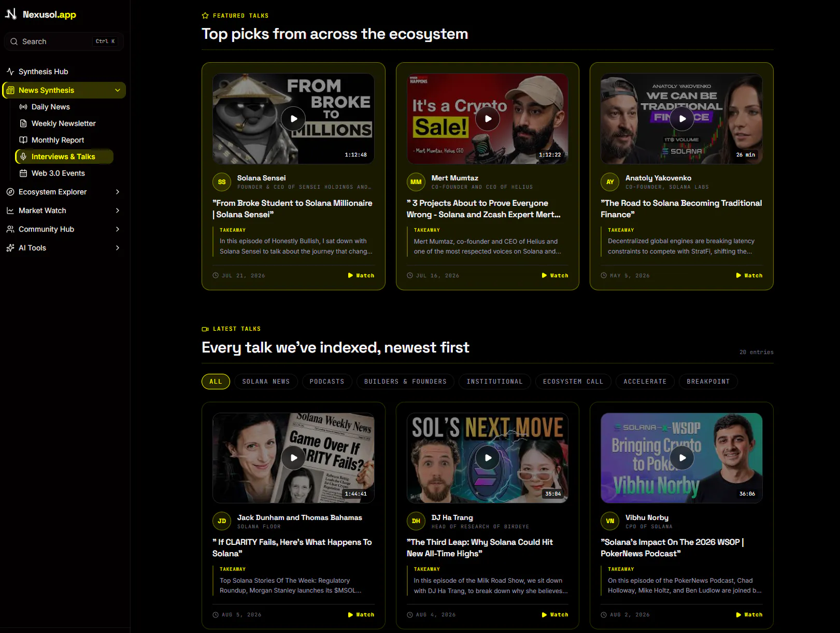Click the JD avatar for Jack Dunham
This screenshot has width=840, height=633.
pos(222,521)
